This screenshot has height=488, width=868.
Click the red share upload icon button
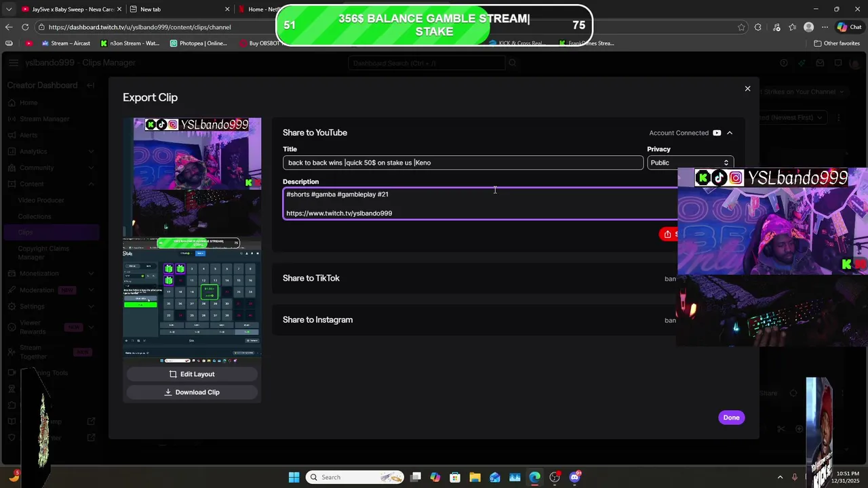669,234
